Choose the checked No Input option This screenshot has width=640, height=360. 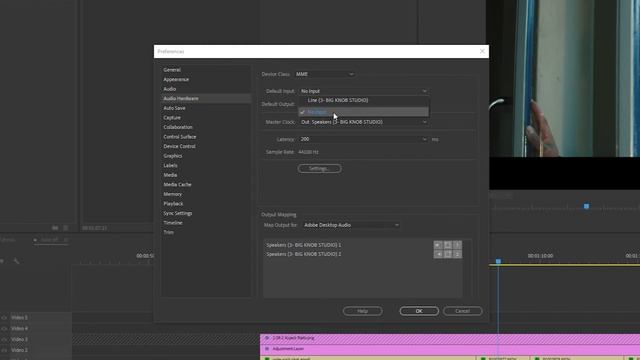363,112
